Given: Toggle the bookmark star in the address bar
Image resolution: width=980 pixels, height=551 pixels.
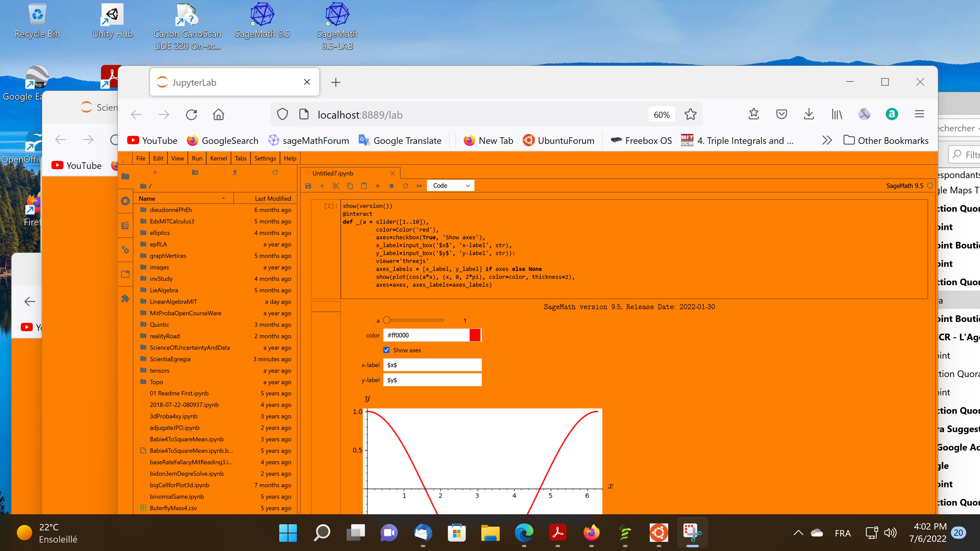Looking at the screenshot, I should click(x=690, y=115).
